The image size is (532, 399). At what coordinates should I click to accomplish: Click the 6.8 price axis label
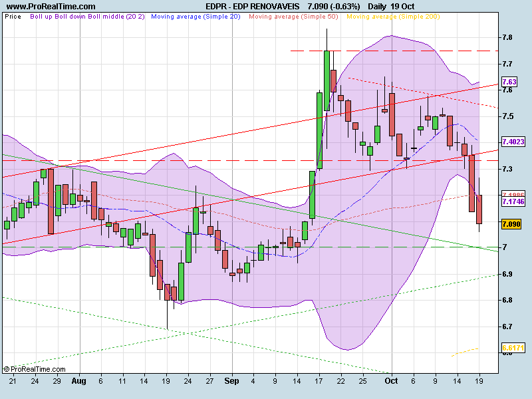point(507,300)
